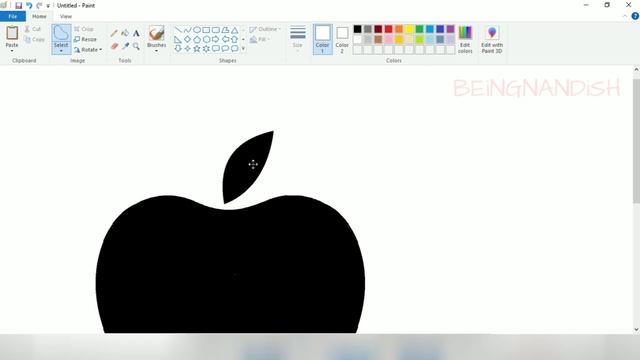The image size is (640, 360).
Task: Click the vertical scrollbar down arrow
Action: pos(636,329)
